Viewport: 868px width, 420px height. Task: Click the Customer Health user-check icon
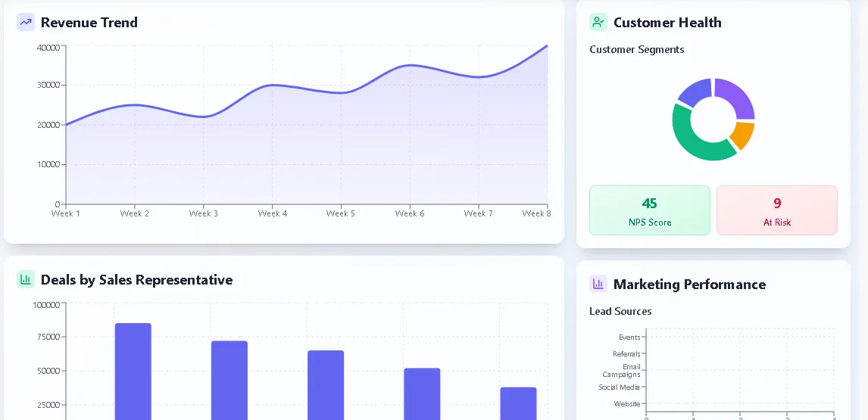[598, 22]
